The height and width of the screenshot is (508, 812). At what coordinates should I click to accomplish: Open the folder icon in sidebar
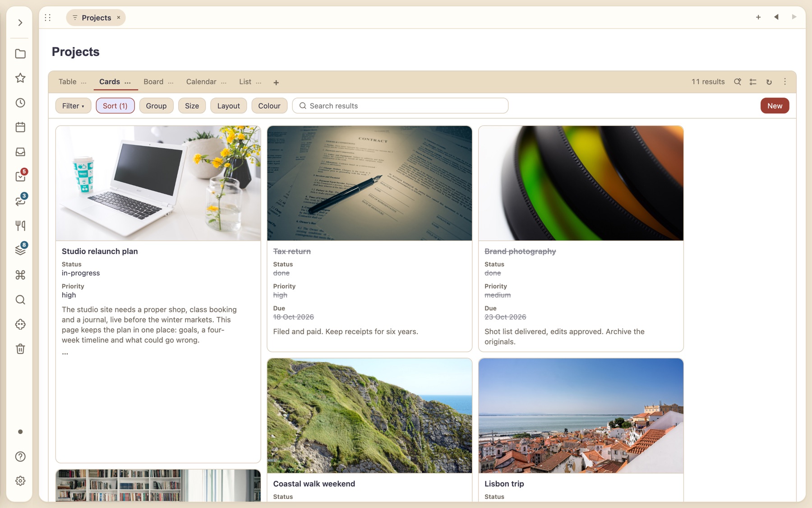(20, 54)
